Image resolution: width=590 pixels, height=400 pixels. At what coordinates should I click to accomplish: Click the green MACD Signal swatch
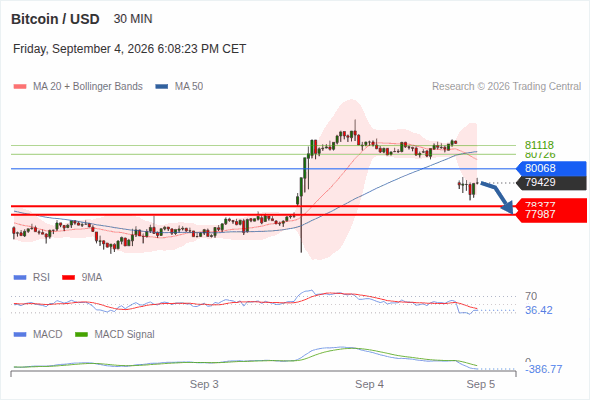(x=81, y=335)
